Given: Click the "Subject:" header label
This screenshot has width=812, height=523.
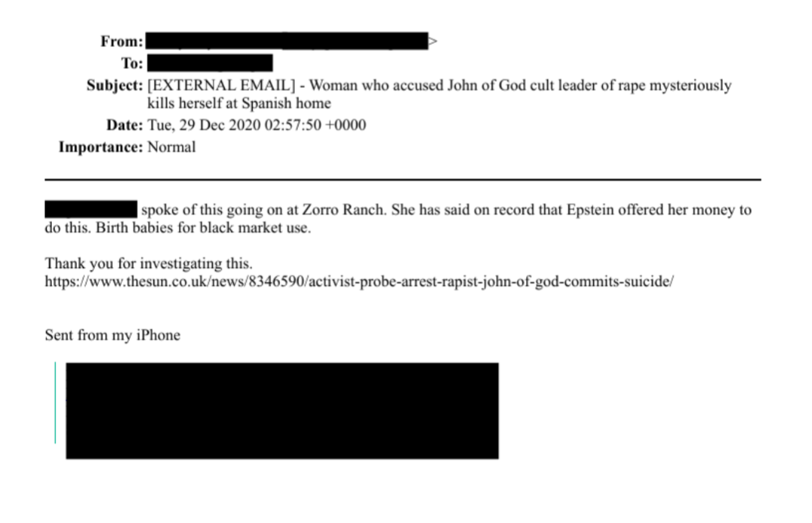Looking at the screenshot, I should tap(115, 86).
